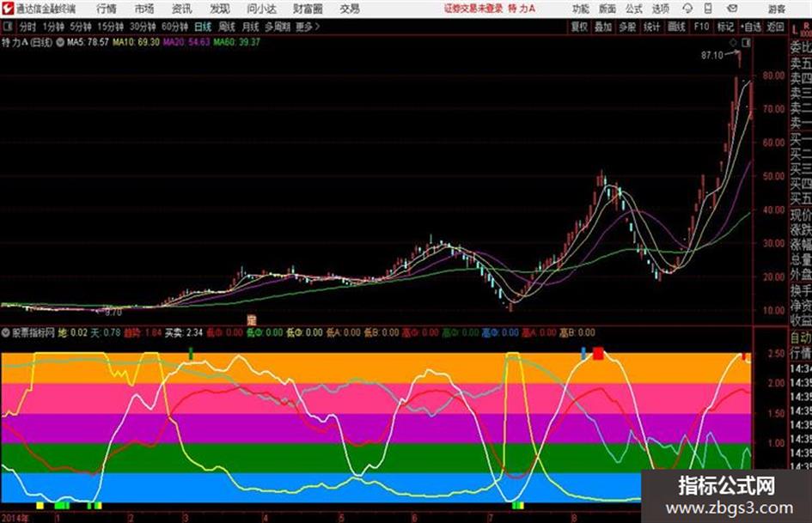812x523 pixels.
Task: Click the MA5: 78.57 indicator value
Action: pos(88,42)
